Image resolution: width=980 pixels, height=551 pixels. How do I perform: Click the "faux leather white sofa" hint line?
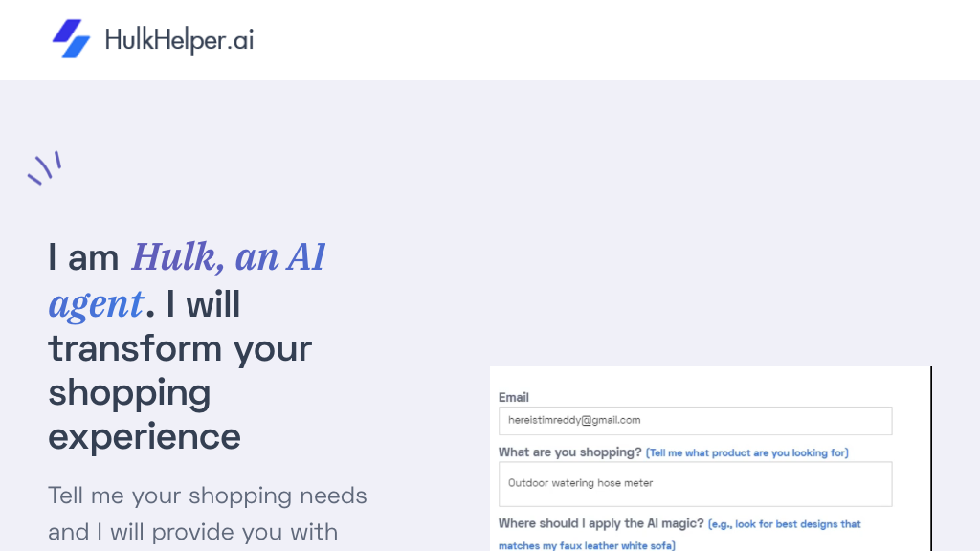click(x=587, y=545)
